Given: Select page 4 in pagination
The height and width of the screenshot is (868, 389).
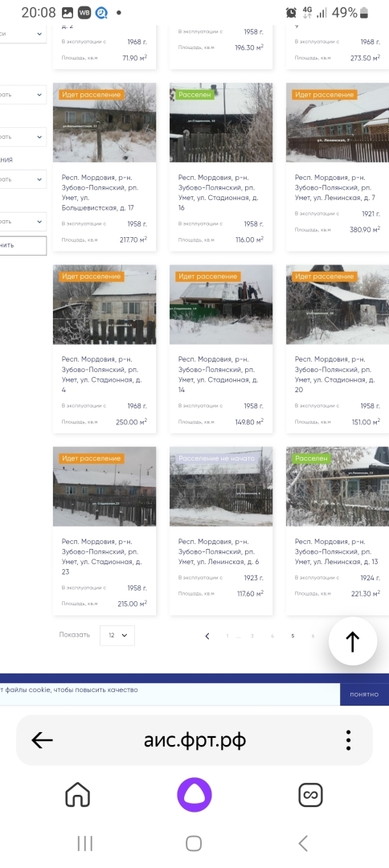Looking at the screenshot, I should (x=272, y=636).
